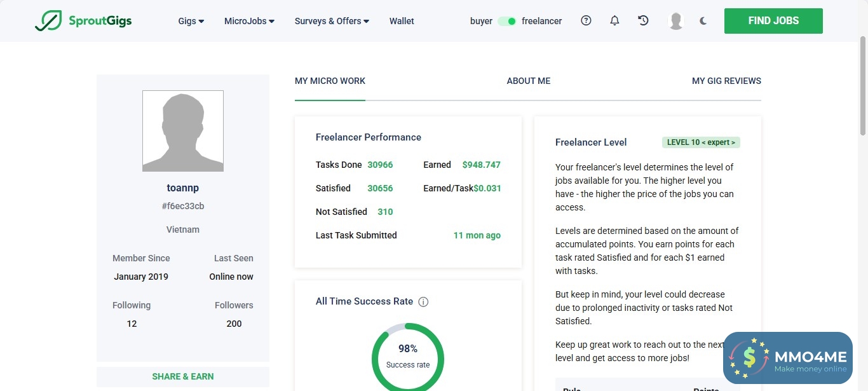
Task: Go to the Wallet page
Action: coord(402,21)
